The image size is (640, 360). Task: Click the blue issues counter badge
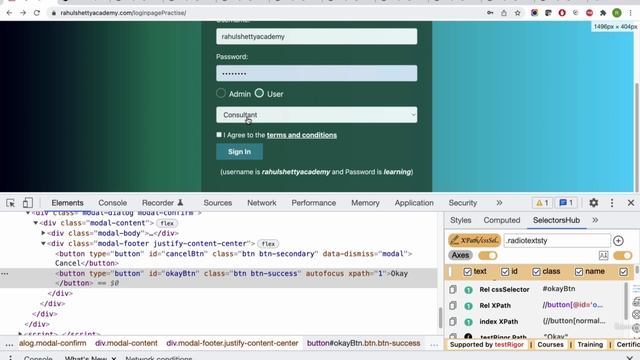(x=566, y=202)
